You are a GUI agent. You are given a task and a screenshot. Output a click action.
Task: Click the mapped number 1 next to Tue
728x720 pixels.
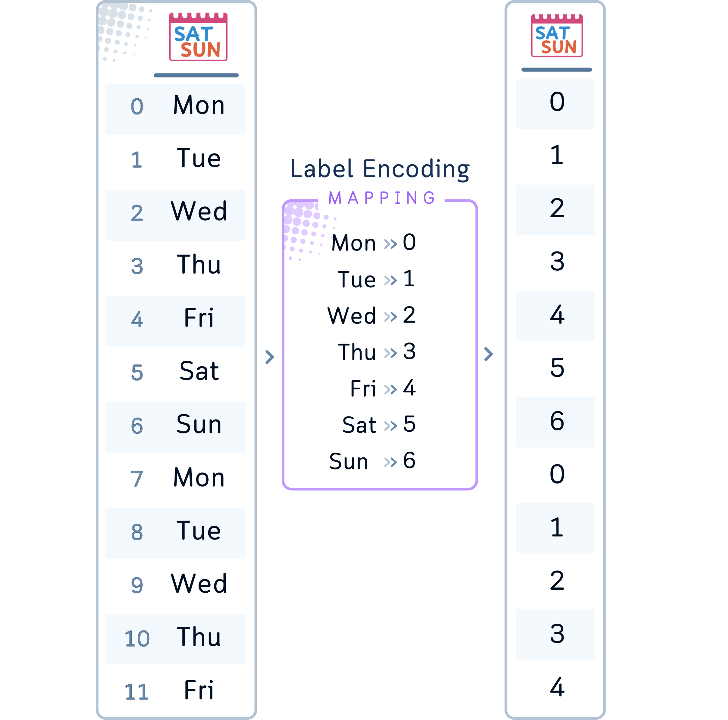tap(409, 279)
